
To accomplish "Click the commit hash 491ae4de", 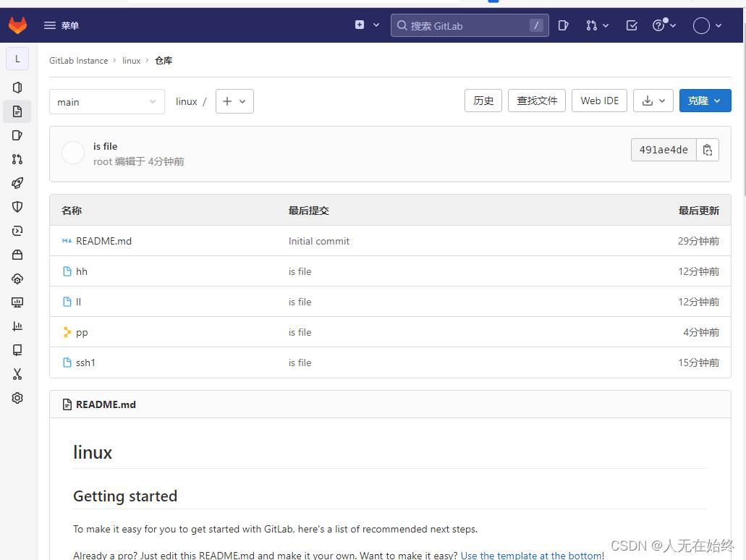I will coord(664,150).
